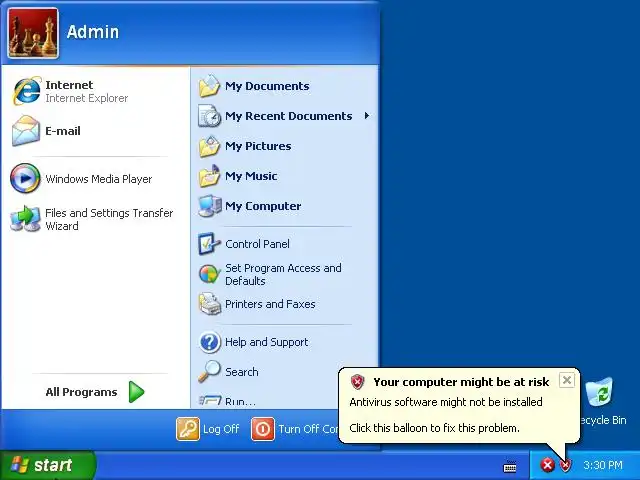Image resolution: width=640 pixels, height=480 pixels.
Task: Click the Control Panel icon
Action: [209, 244]
